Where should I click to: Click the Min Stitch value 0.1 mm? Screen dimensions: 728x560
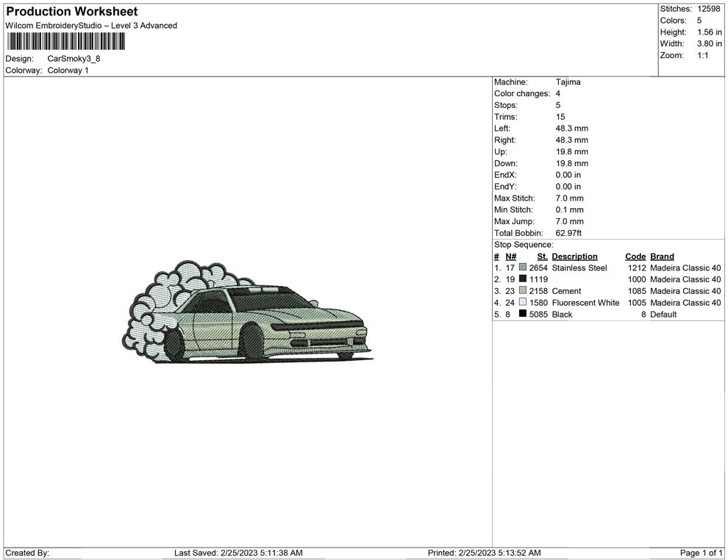coord(570,209)
